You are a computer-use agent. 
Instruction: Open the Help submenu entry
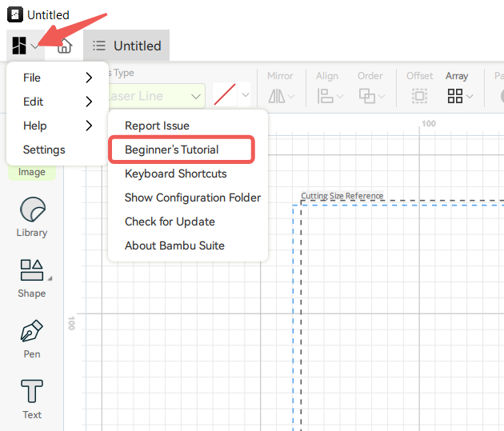(58, 126)
